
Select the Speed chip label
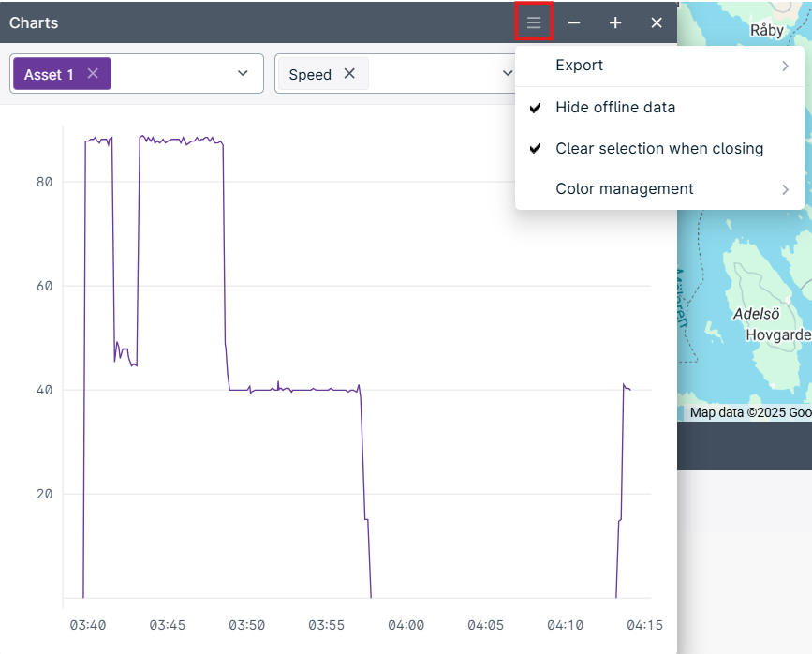(x=310, y=74)
